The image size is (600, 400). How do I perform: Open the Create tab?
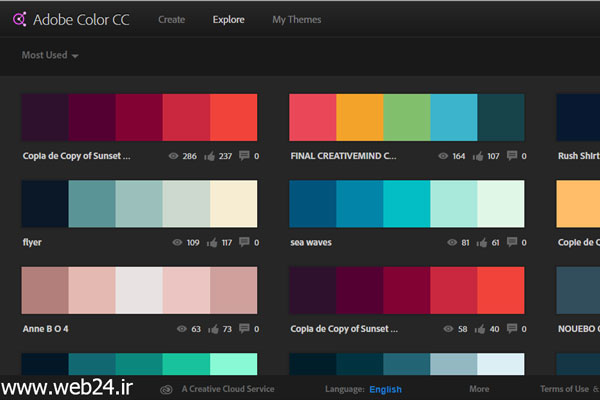(x=171, y=20)
